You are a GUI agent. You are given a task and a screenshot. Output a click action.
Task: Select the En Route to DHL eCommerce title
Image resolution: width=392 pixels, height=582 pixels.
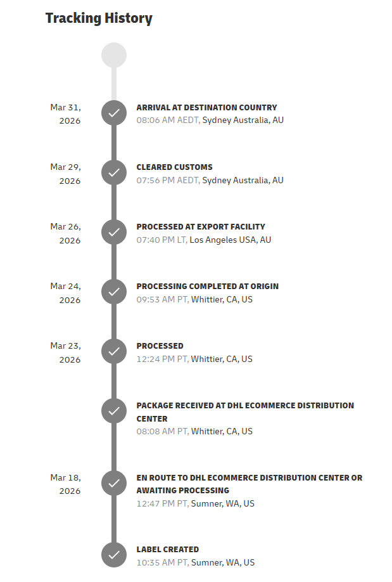click(250, 484)
